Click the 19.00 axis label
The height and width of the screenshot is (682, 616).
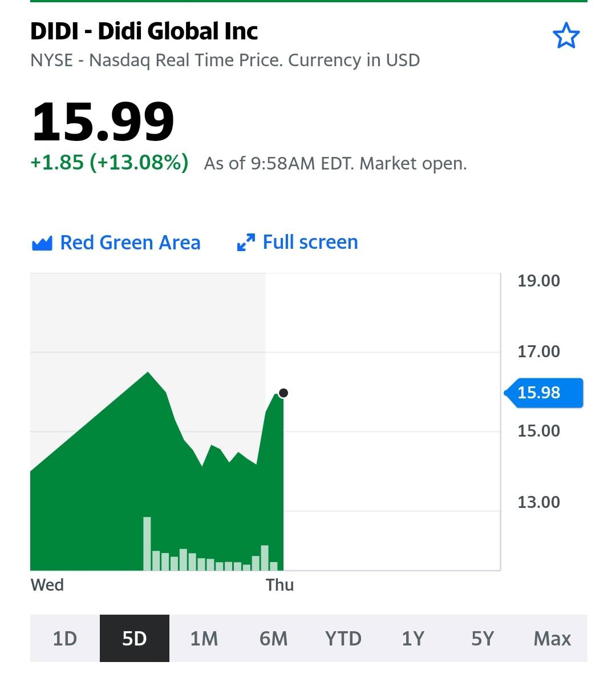tap(538, 281)
